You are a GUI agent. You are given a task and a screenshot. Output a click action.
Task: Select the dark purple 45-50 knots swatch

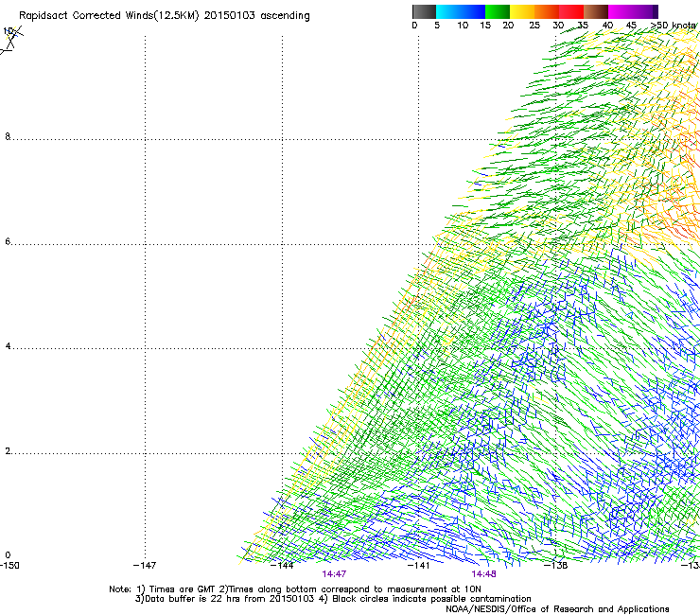tap(645, 11)
